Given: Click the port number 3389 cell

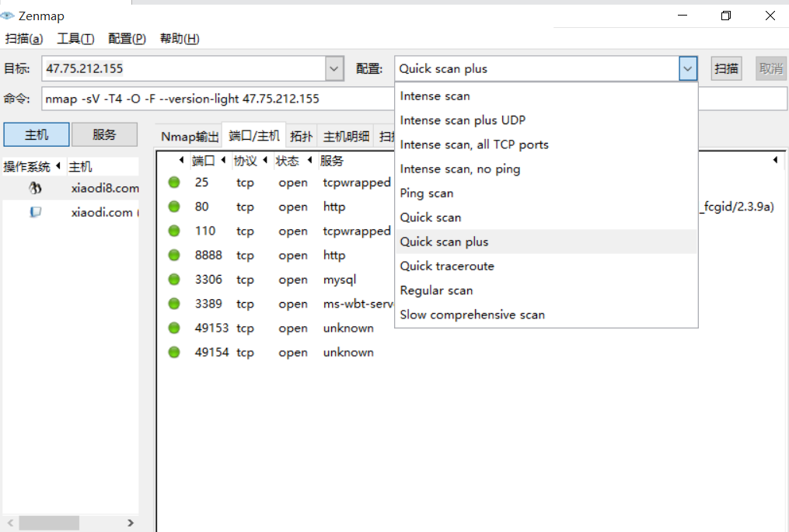Looking at the screenshot, I should pos(208,304).
